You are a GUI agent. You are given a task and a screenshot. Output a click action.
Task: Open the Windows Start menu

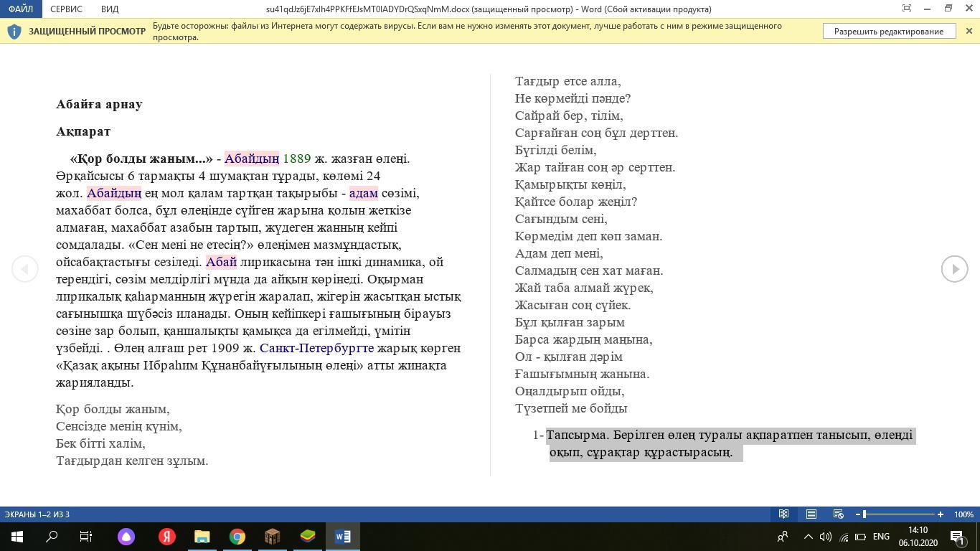[17, 537]
